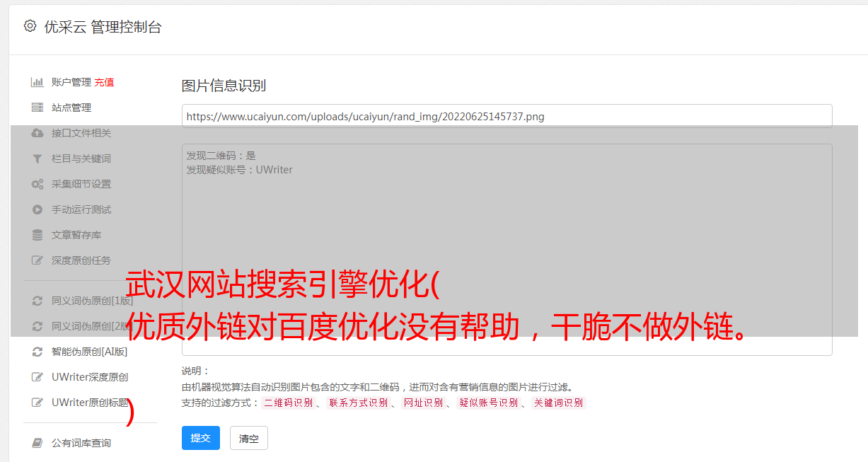Screen dimensions: 868x462
Task: Click the server icon for 站点管理
Action: [37, 108]
